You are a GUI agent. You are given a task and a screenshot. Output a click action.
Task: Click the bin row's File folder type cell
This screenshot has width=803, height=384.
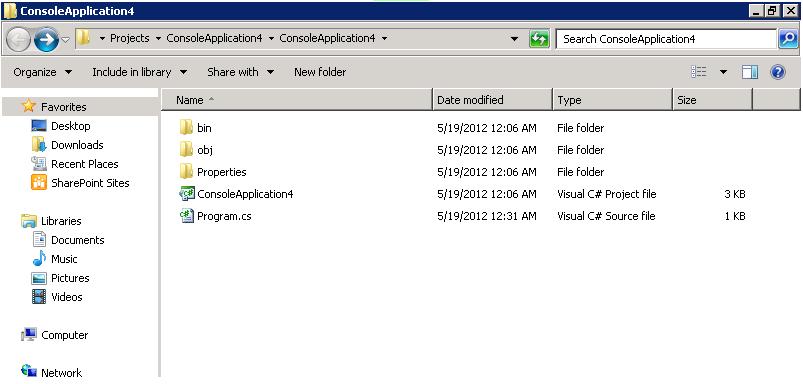581,128
